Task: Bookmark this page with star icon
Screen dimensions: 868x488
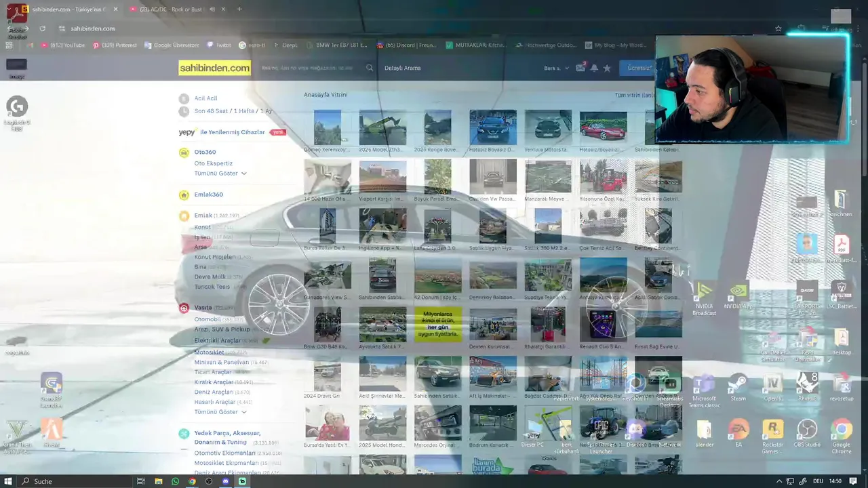Action: (778, 28)
